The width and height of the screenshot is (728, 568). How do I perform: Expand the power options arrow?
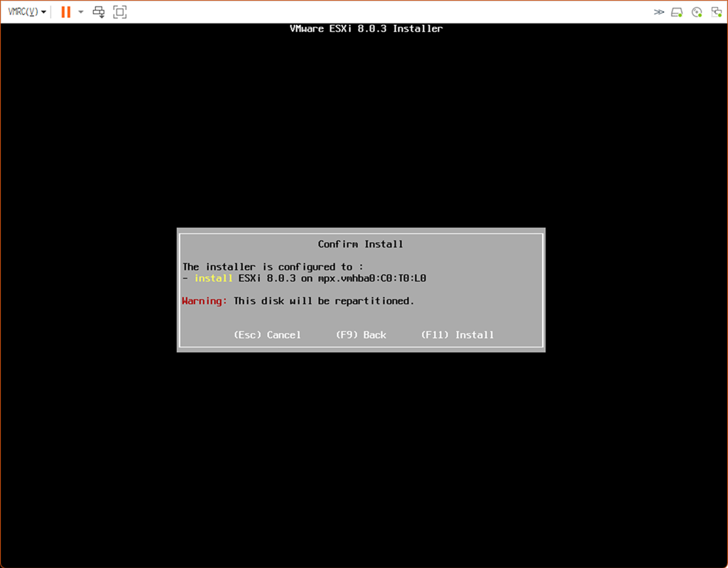81,12
